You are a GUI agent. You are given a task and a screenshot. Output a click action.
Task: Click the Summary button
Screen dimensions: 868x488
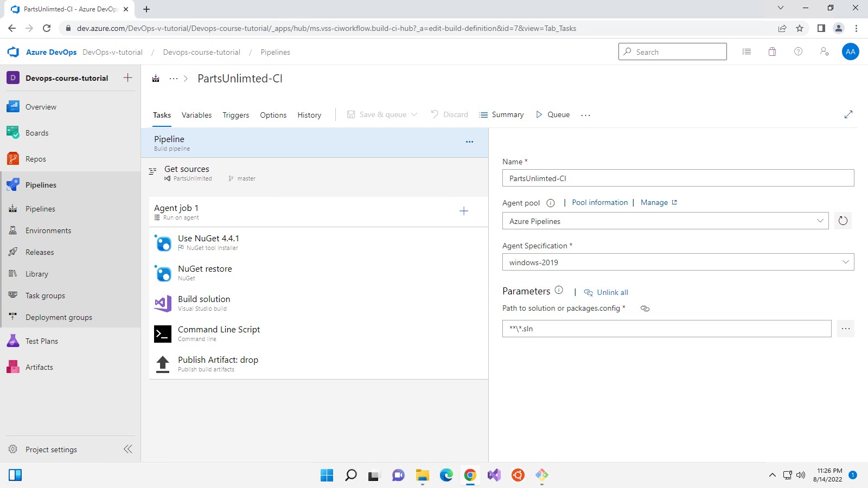pyautogui.click(x=502, y=114)
